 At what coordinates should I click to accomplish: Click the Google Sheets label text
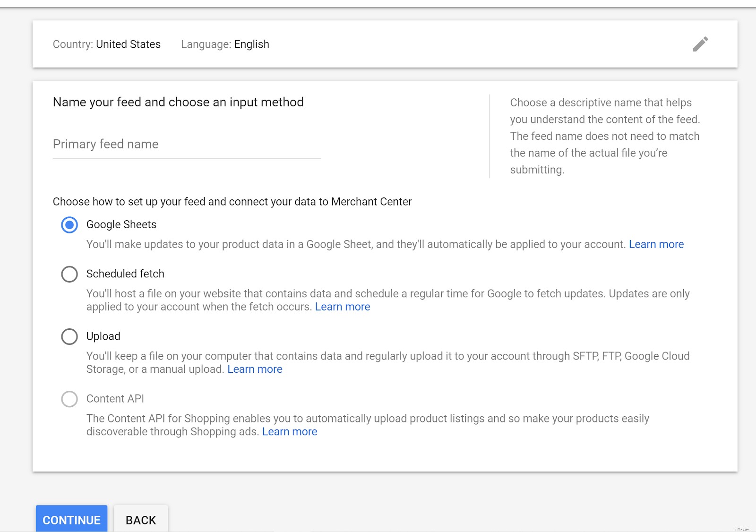pos(121,225)
